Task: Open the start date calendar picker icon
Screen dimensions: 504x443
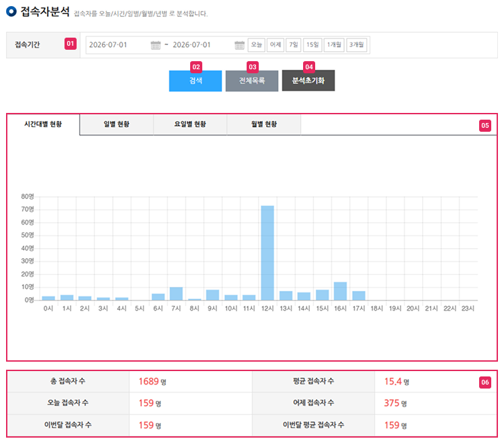Action: (156, 45)
